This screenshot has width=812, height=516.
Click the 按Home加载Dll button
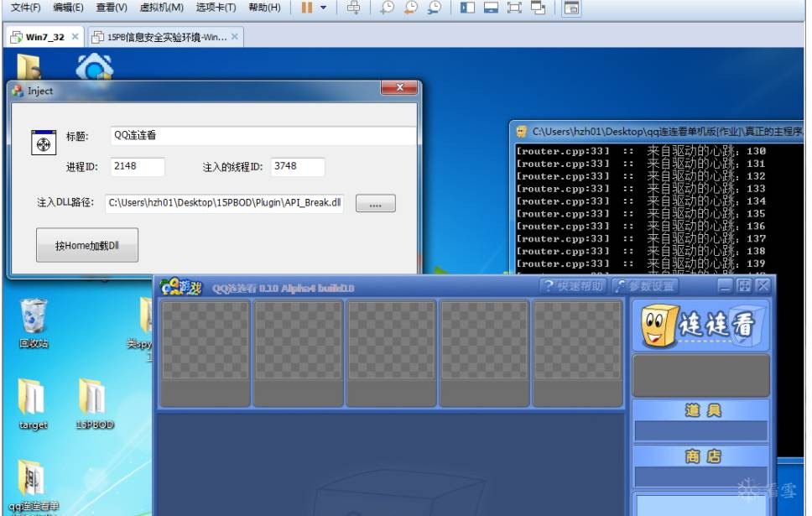click(x=87, y=245)
